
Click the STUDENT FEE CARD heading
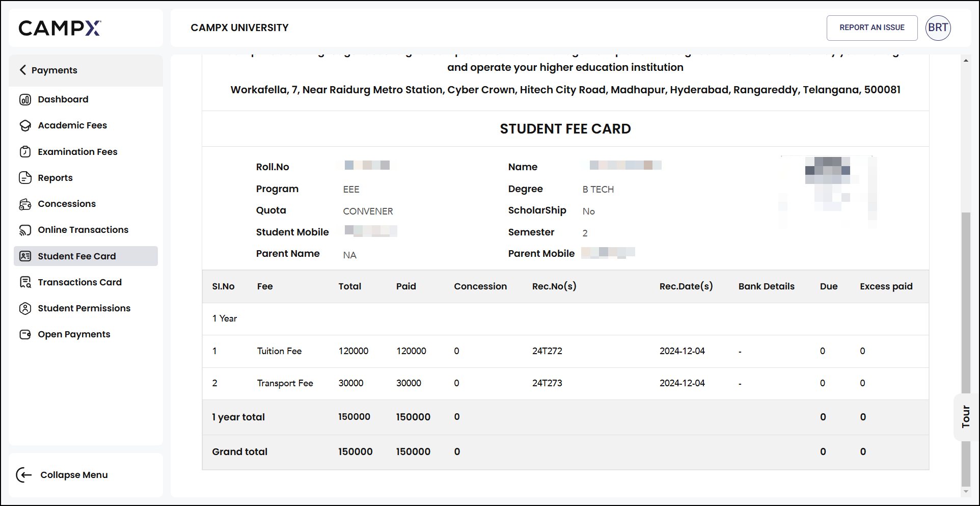click(x=565, y=129)
